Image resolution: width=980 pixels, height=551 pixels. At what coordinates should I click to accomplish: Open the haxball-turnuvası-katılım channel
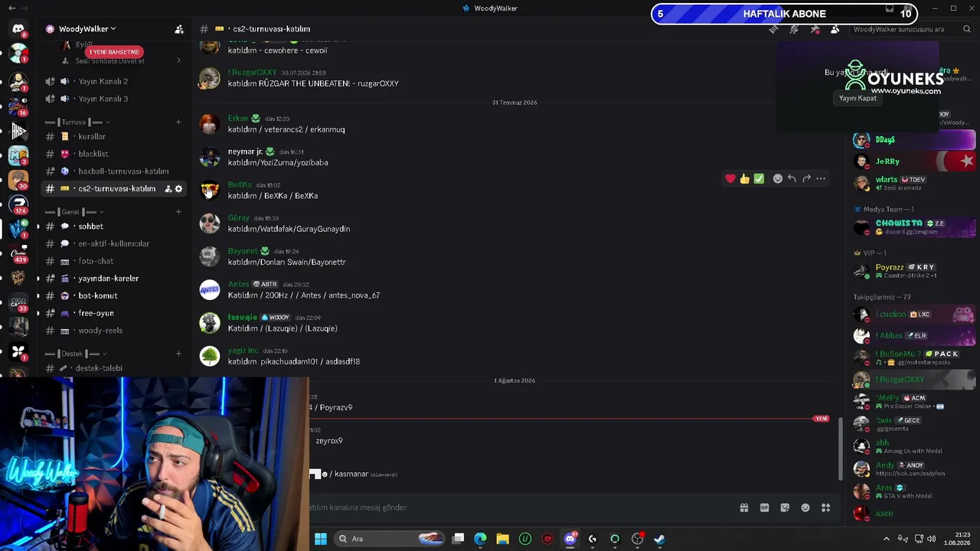click(115, 171)
